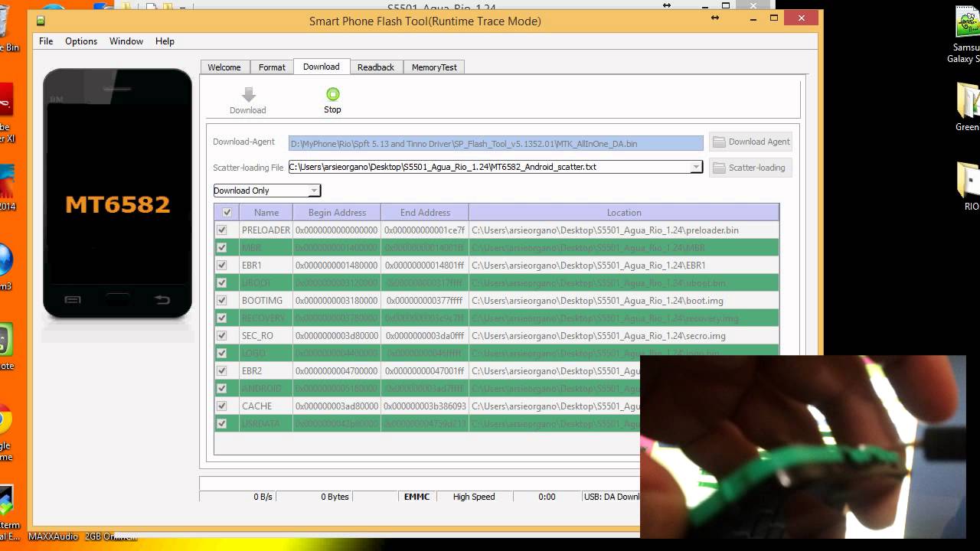Switch to the Welcome tab
Viewport: 980px width, 551px height.
pos(224,67)
